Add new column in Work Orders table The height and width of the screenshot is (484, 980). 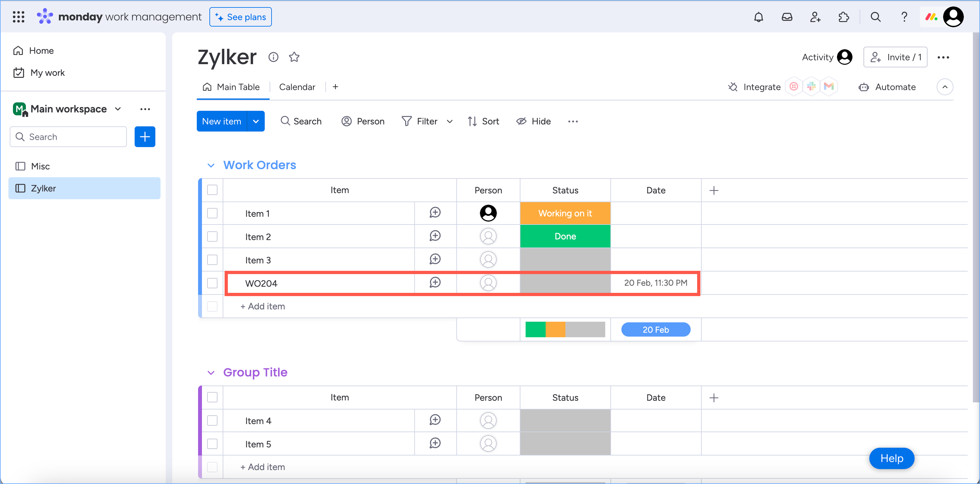coord(714,190)
